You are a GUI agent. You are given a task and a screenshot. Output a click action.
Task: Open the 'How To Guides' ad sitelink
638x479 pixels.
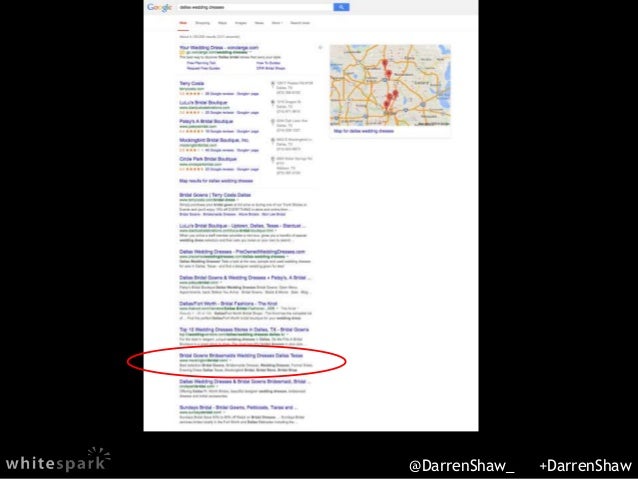tap(268, 63)
